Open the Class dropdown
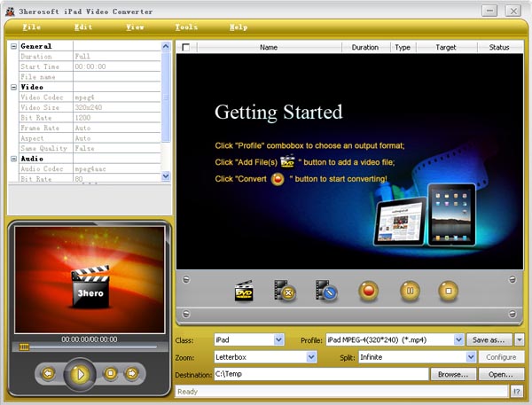This screenshot has width=532, height=405. [278, 339]
